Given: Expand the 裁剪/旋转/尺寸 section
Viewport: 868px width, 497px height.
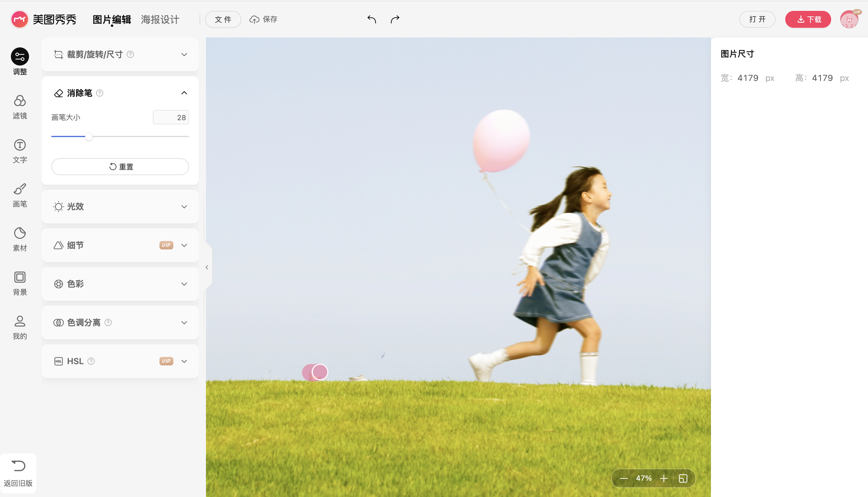Looking at the screenshot, I should click(x=184, y=55).
